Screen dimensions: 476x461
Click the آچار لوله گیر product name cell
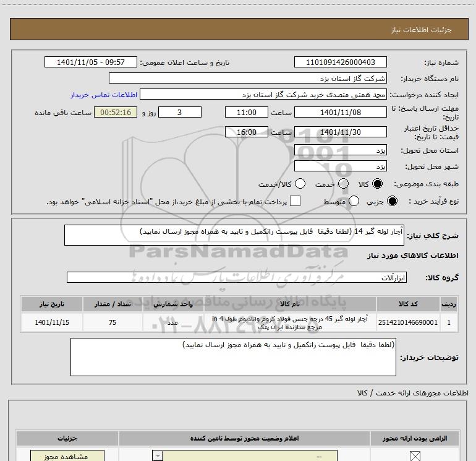(x=289, y=322)
